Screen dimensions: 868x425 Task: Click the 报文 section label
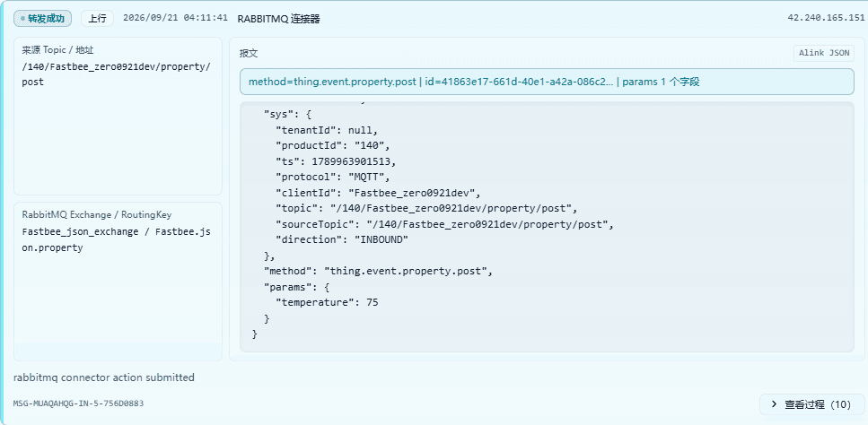click(249, 54)
